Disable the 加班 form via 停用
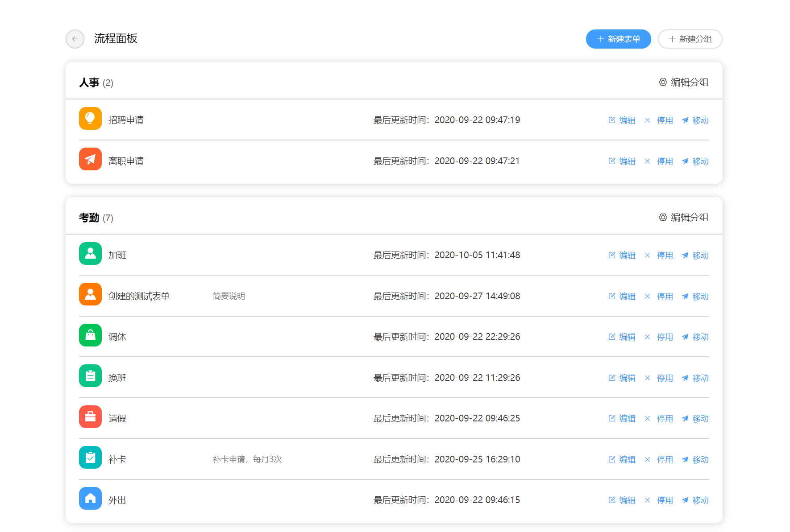 [x=658, y=256]
